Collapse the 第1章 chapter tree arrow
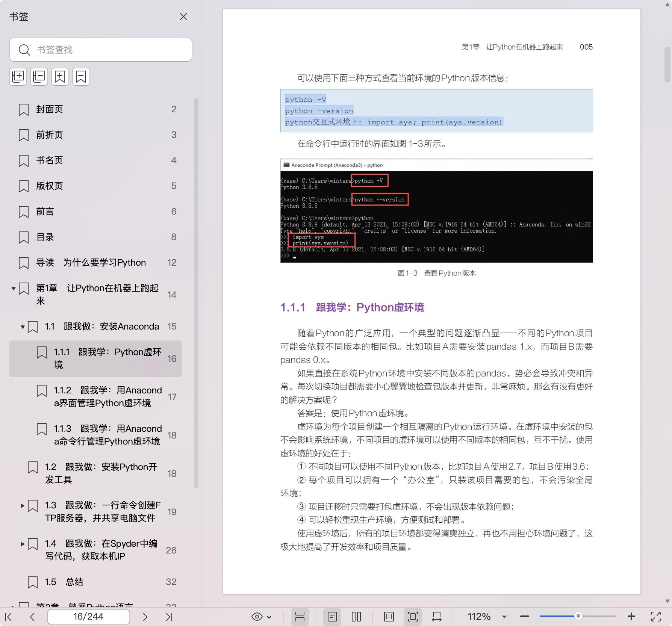Image resolution: width=672 pixels, height=626 pixels. click(14, 289)
